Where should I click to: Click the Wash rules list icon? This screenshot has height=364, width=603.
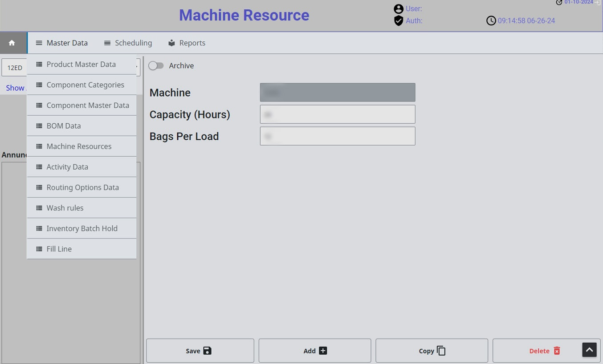(39, 208)
